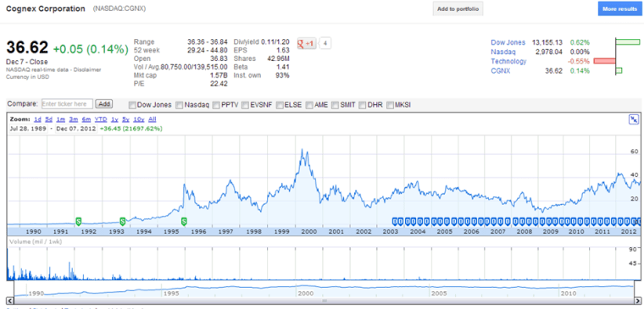
Task: Set chart zoom to 10y
Action: click(x=139, y=119)
